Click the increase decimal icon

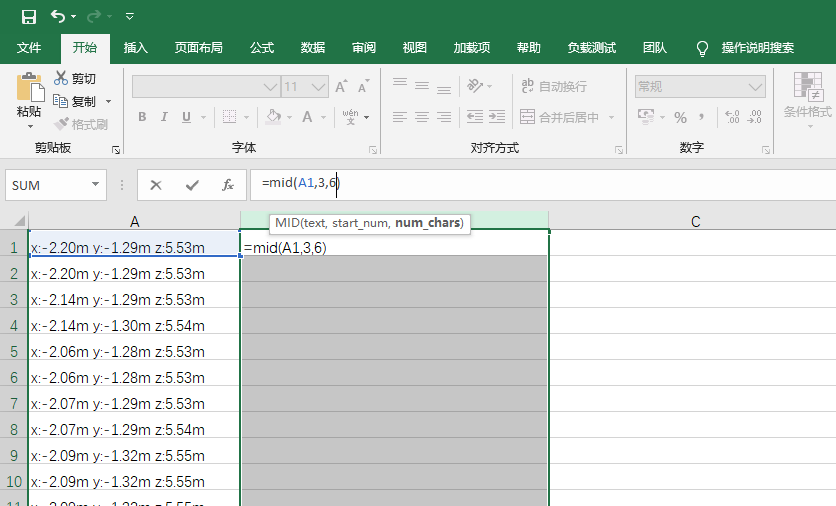(x=732, y=117)
